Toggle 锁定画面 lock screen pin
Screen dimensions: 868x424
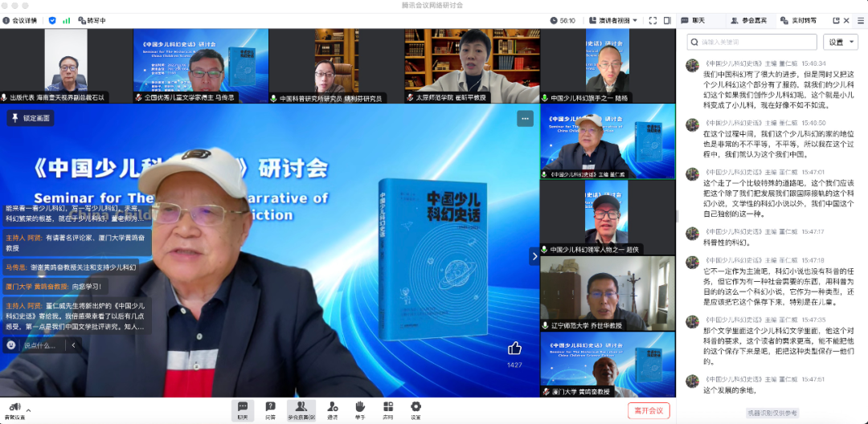[x=31, y=118]
